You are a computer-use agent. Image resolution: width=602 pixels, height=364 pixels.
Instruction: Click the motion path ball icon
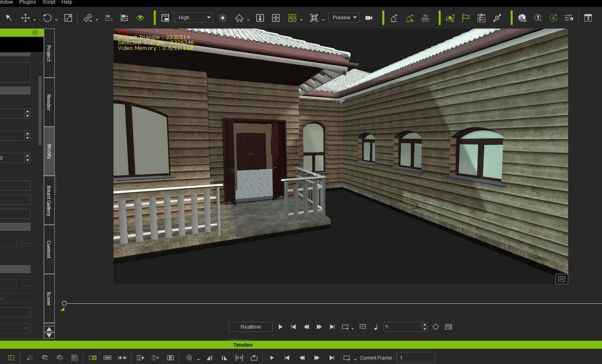(394, 18)
